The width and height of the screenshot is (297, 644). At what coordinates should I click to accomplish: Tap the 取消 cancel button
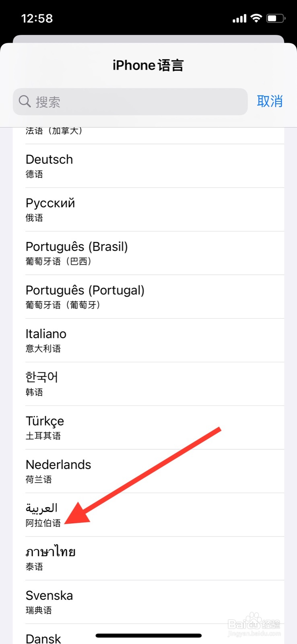click(270, 101)
